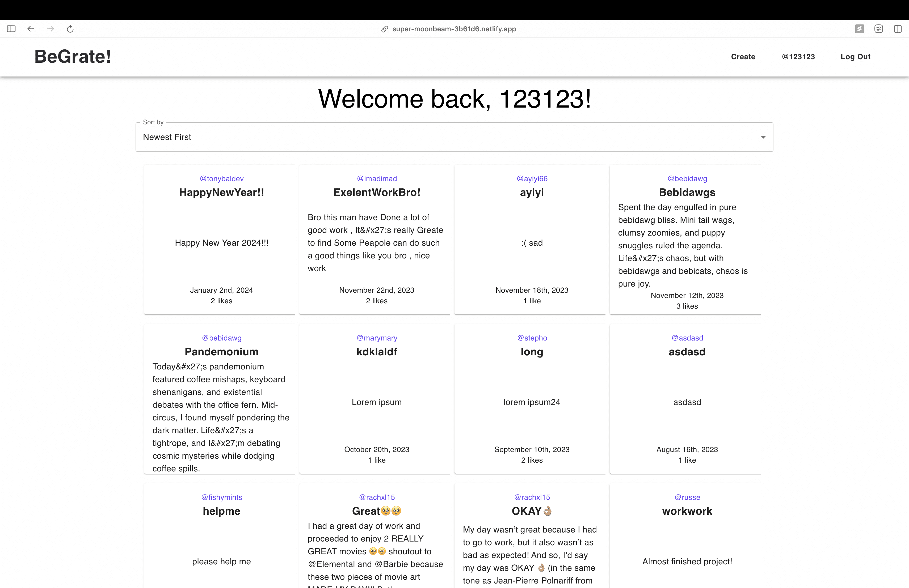The image size is (909, 588).
Task: Open the split view icon at top right
Action: pyautogui.click(x=898, y=29)
